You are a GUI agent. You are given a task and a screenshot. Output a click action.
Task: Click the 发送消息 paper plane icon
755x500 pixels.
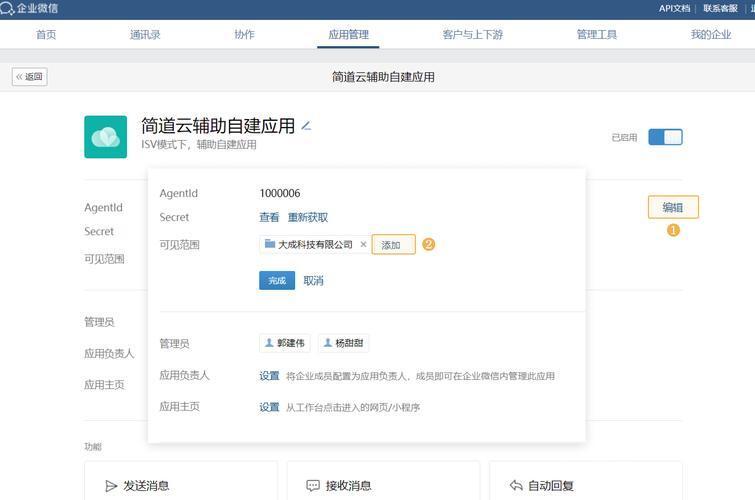(x=111, y=486)
